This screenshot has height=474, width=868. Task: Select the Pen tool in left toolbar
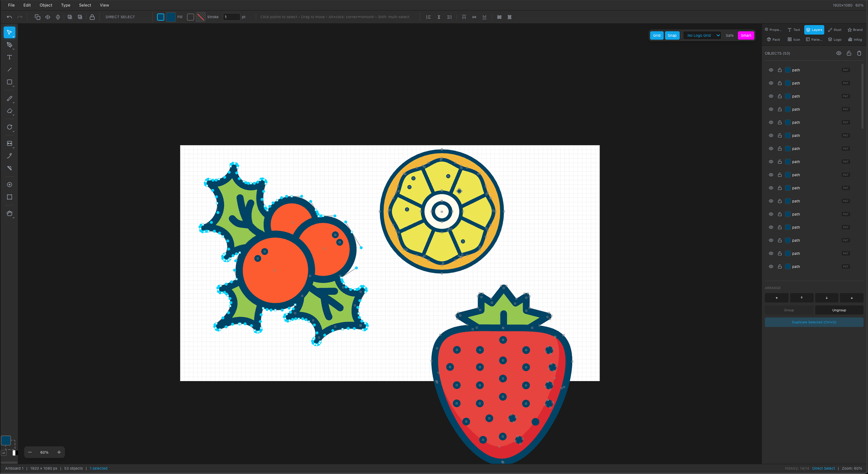click(x=9, y=45)
